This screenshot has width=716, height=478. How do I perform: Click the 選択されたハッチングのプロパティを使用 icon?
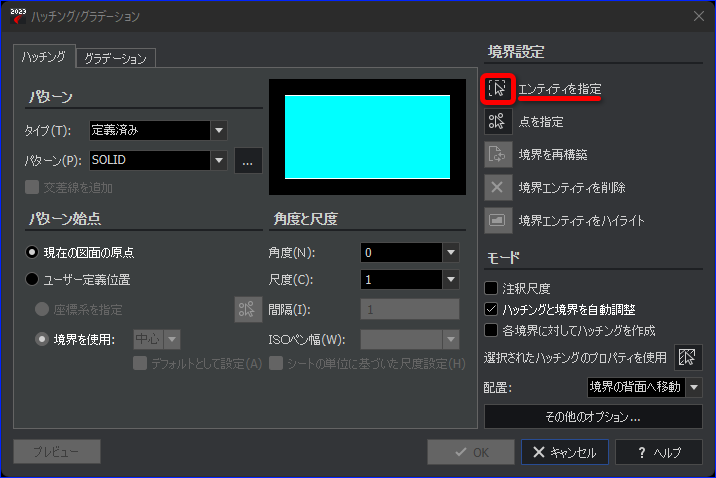[688, 357]
